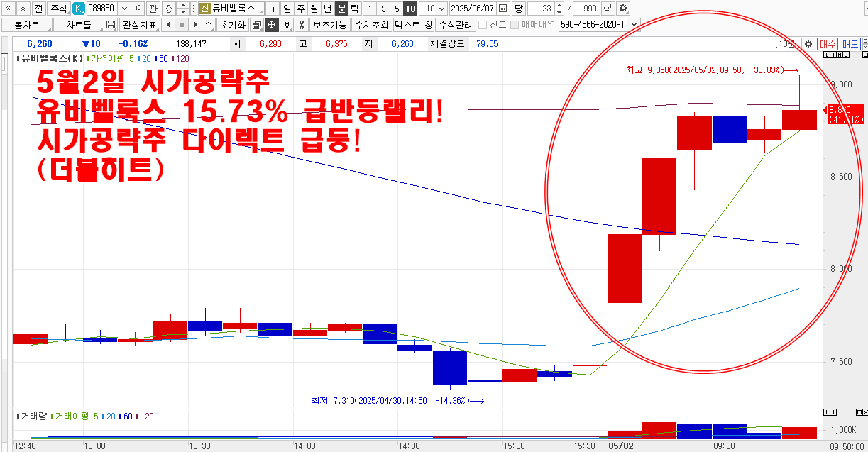Select the minute 분 chart mode
The height and width of the screenshot is (452, 868).
pos(341,9)
